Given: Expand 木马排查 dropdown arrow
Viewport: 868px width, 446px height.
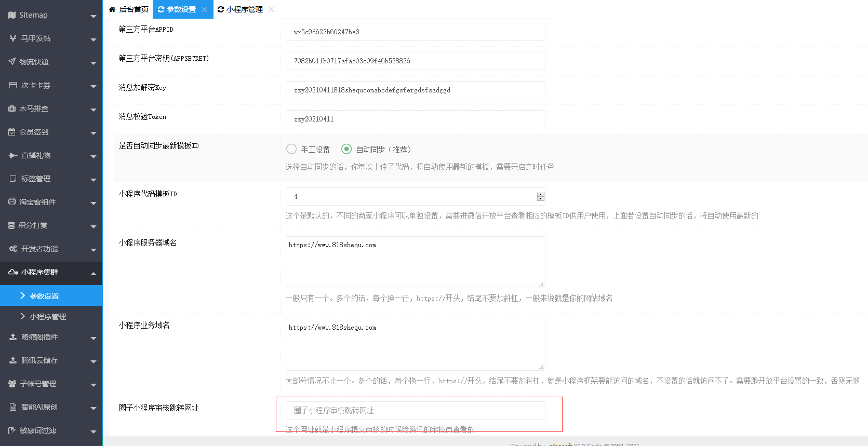Looking at the screenshot, I should point(94,110).
